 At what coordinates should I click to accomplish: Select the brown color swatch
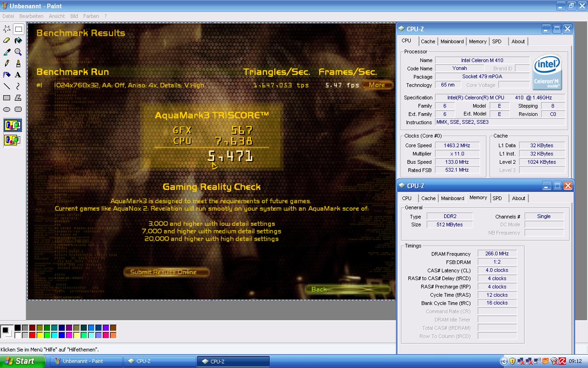(113, 328)
